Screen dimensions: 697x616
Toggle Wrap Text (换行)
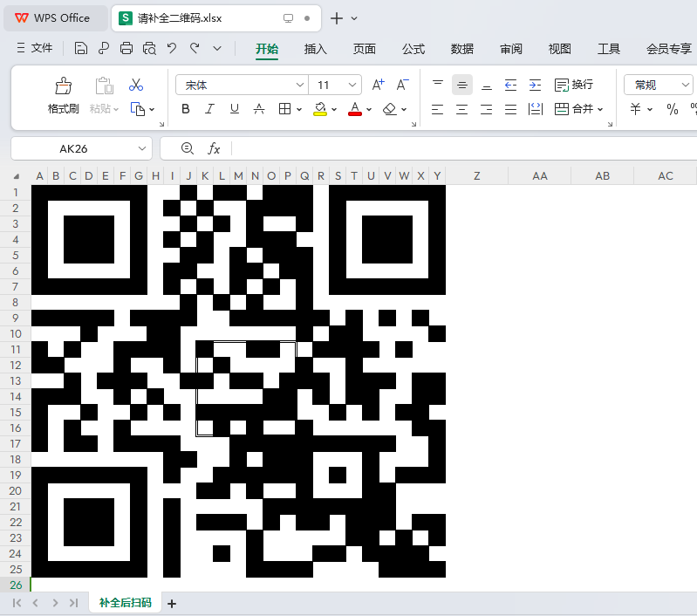tap(574, 85)
